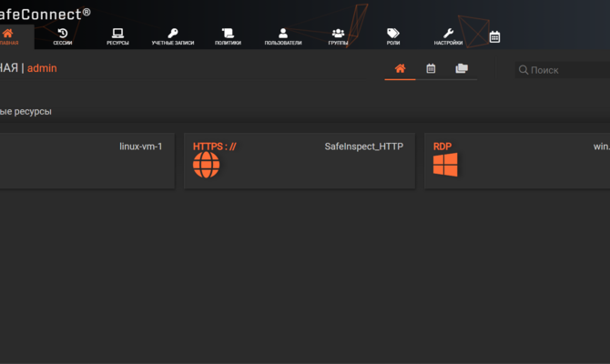Open the linux-vm-1 resource card
Viewport: 610px width, 364px height.
[87, 161]
